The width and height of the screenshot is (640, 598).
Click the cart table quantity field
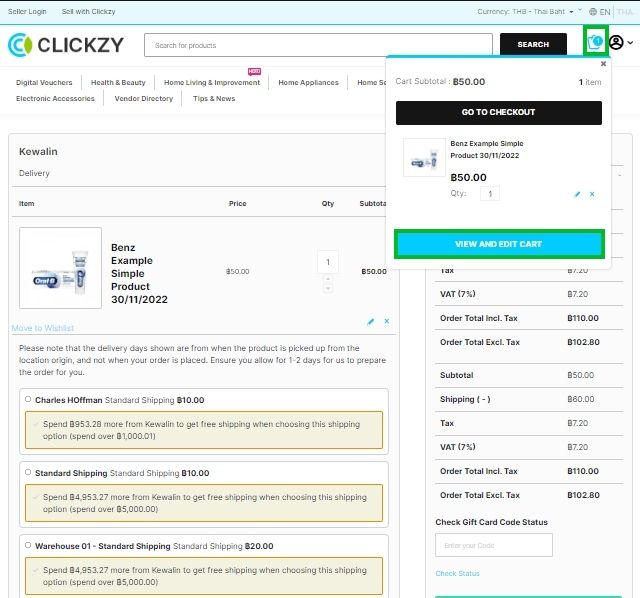coord(328,262)
